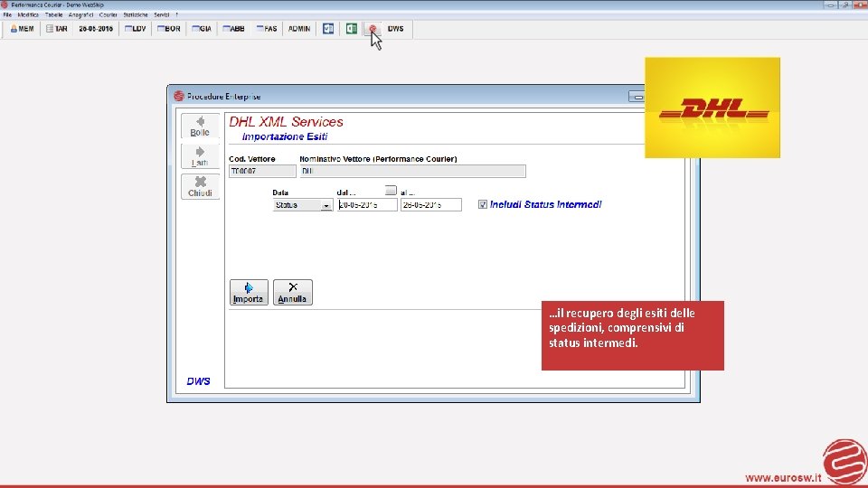
Task: Click the Importa button
Action: (x=249, y=292)
